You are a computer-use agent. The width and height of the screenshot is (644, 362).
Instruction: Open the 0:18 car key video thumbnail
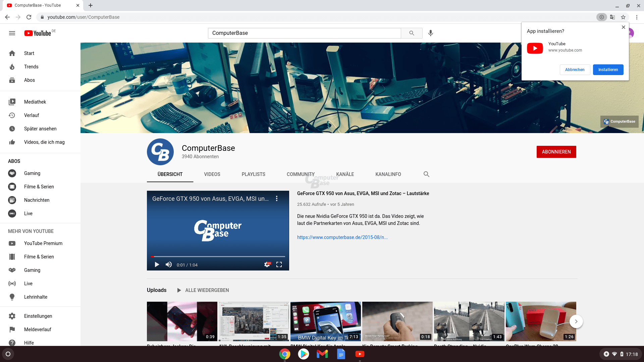[x=397, y=321]
